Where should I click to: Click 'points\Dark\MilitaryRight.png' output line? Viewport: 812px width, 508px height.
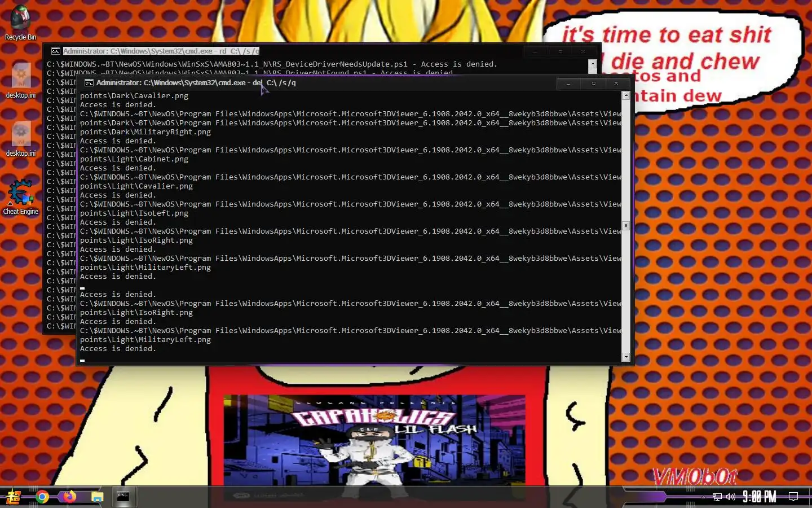[x=145, y=132]
